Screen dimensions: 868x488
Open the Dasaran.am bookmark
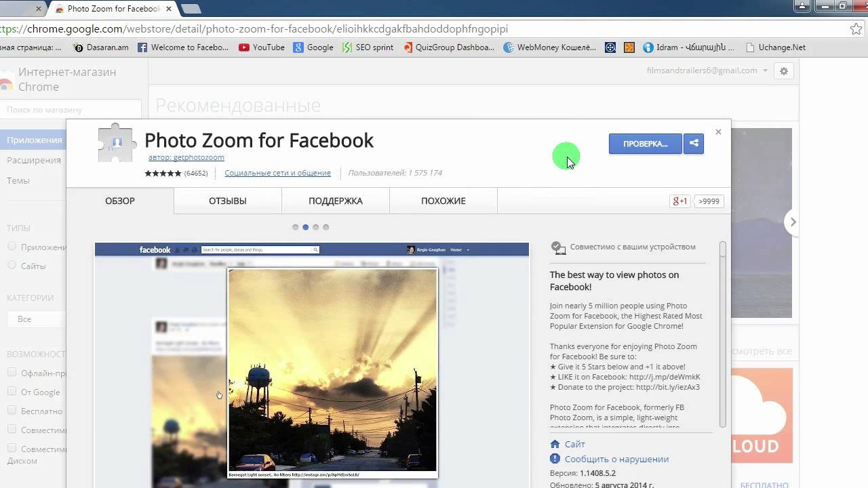pos(101,47)
